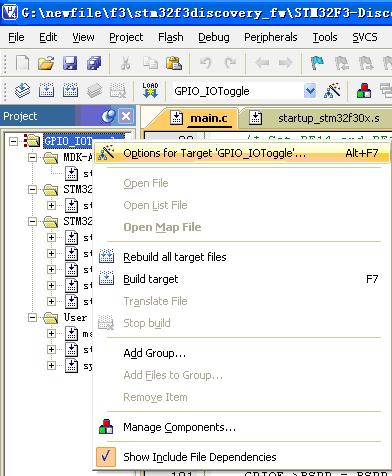Click the Stop Build toolbar icon

pos(118,90)
